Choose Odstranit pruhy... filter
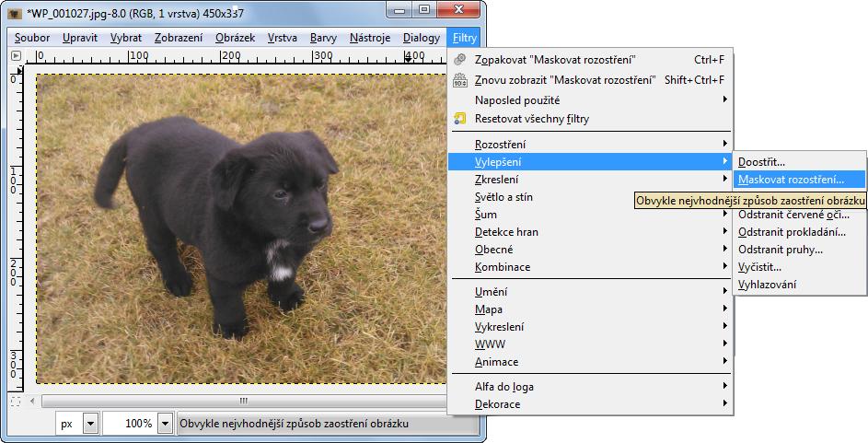868x443 pixels. (x=799, y=250)
